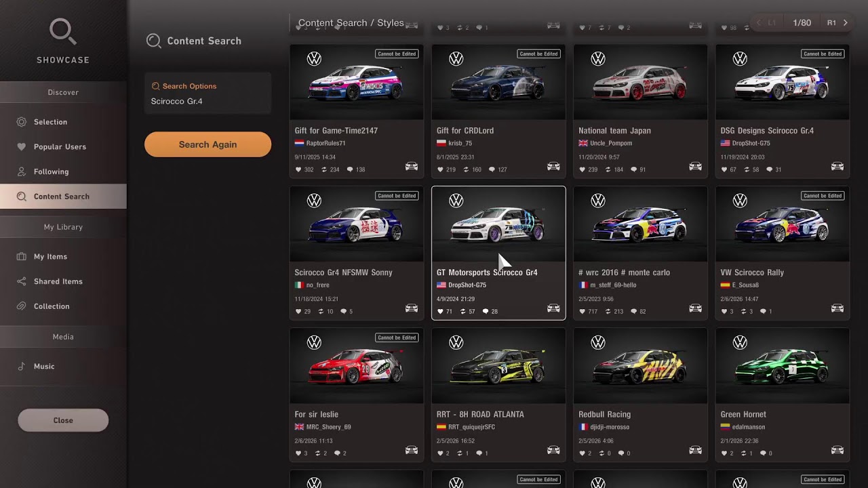Image resolution: width=868 pixels, height=488 pixels.
Task: Open Collection in My Library
Action: point(63,306)
